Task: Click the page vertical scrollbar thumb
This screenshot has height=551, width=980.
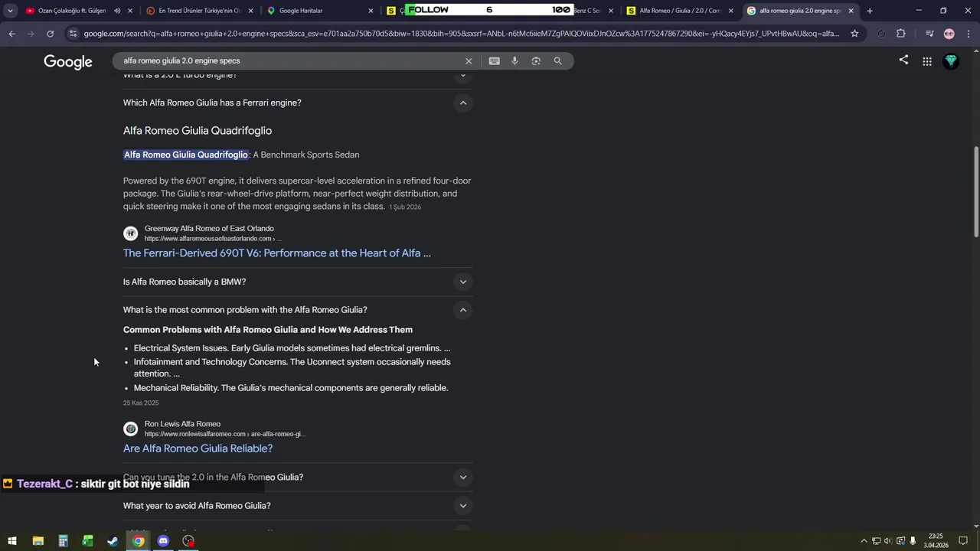Action: coord(975,191)
